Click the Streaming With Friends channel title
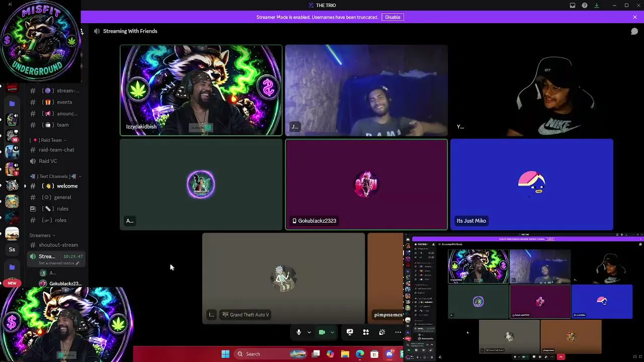 [130, 31]
